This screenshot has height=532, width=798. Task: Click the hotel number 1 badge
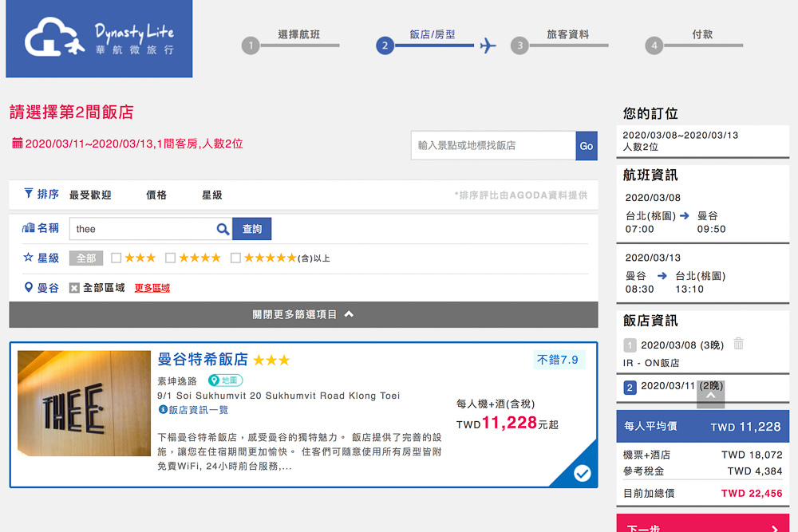tap(630, 345)
